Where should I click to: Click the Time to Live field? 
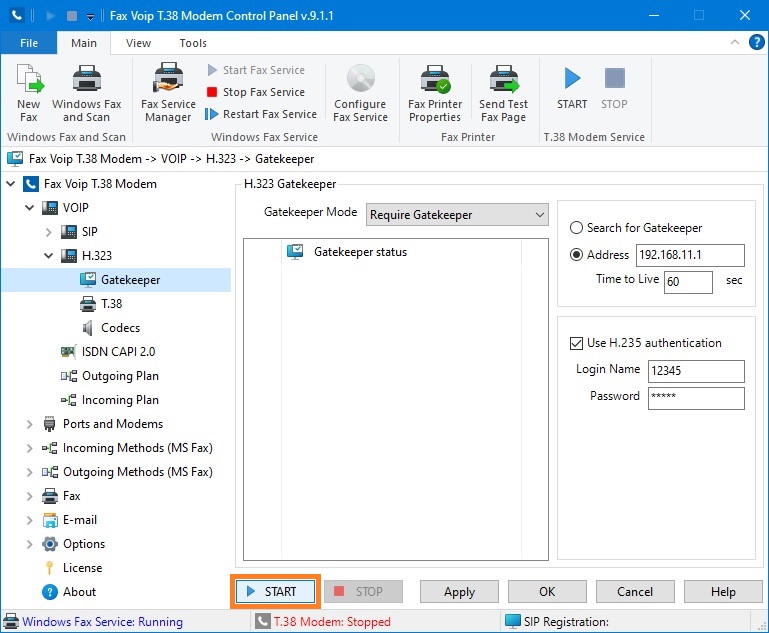pos(688,282)
